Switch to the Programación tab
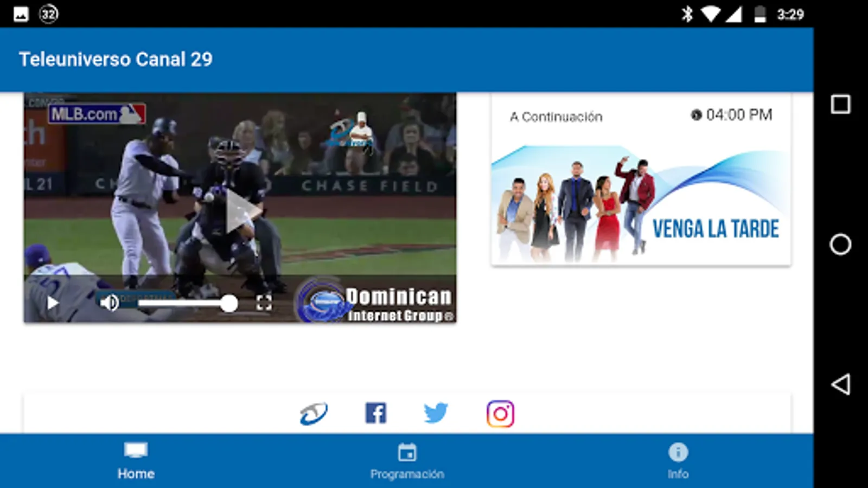 pyautogui.click(x=407, y=461)
